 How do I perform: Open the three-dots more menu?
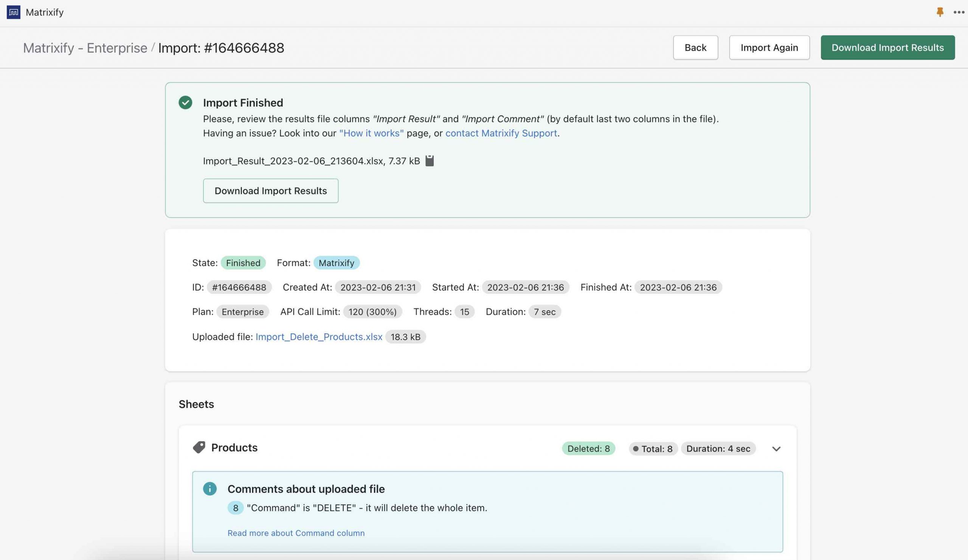click(x=959, y=12)
